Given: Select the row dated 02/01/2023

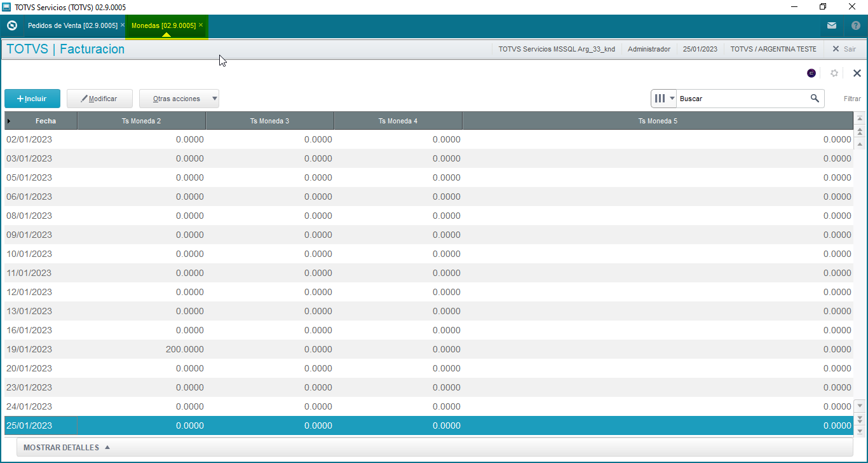Looking at the screenshot, I should coord(429,139).
